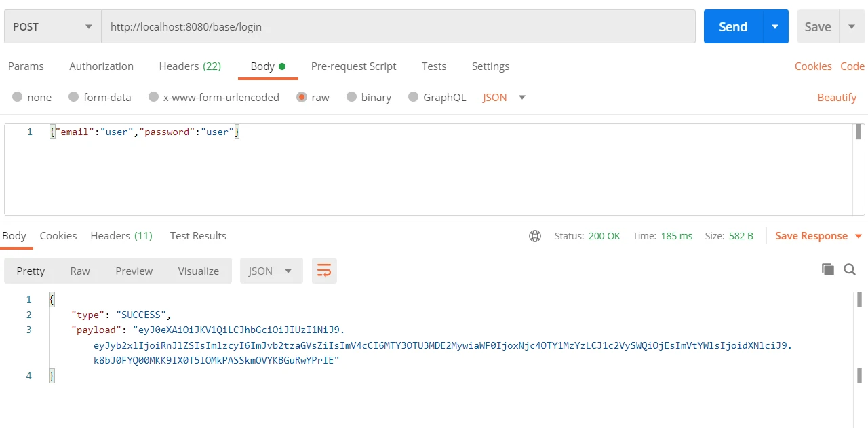The image size is (868, 428).
Task: Expand the Send button dropdown arrow
Action: tap(775, 26)
